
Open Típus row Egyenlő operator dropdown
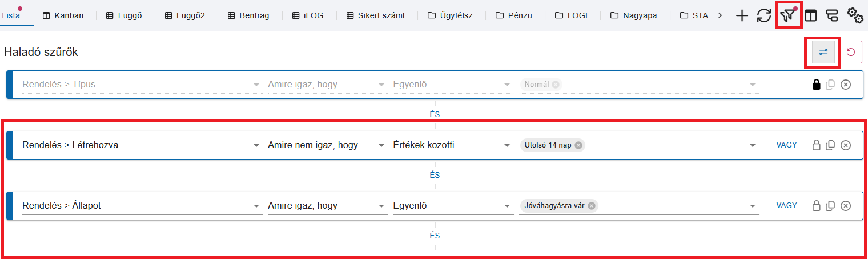[453, 85]
